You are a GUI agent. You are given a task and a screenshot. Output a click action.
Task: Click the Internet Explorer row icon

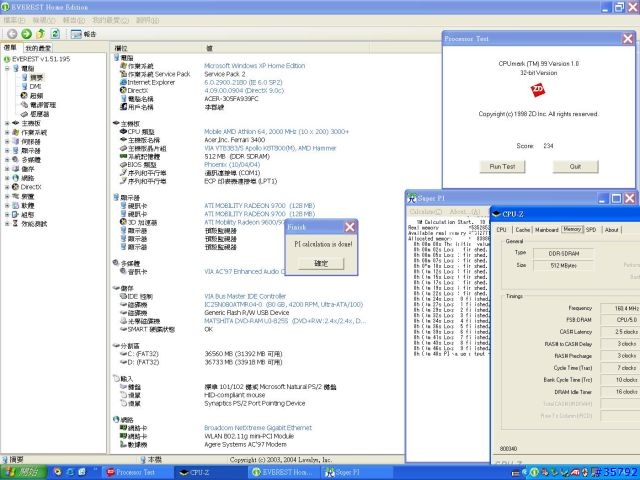coord(123,82)
